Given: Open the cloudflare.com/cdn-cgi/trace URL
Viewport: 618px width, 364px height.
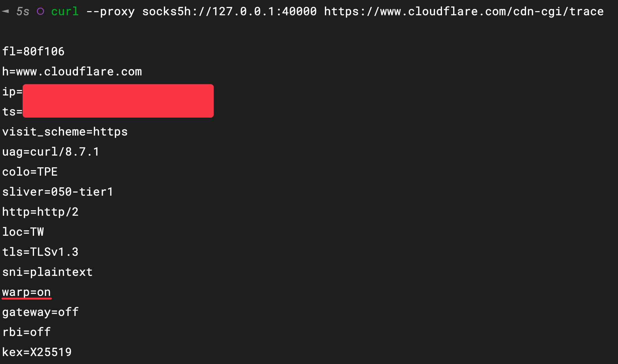Looking at the screenshot, I should [x=464, y=11].
